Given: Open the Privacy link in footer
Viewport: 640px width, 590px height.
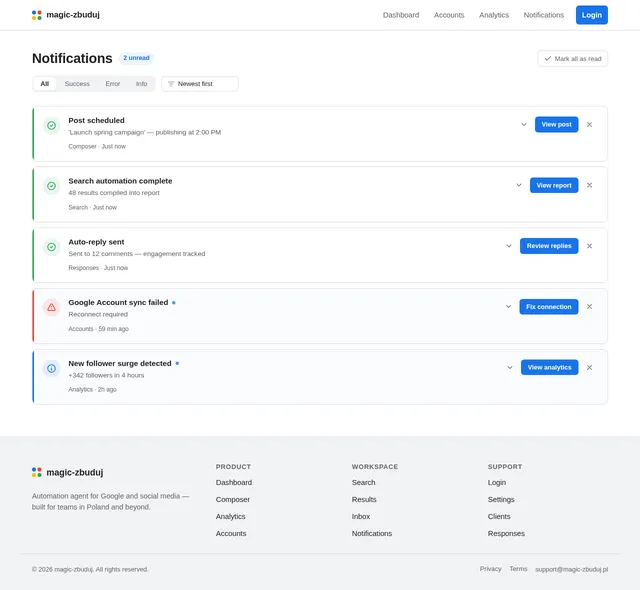Looking at the screenshot, I should pyautogui.click(x=491, y=569).
